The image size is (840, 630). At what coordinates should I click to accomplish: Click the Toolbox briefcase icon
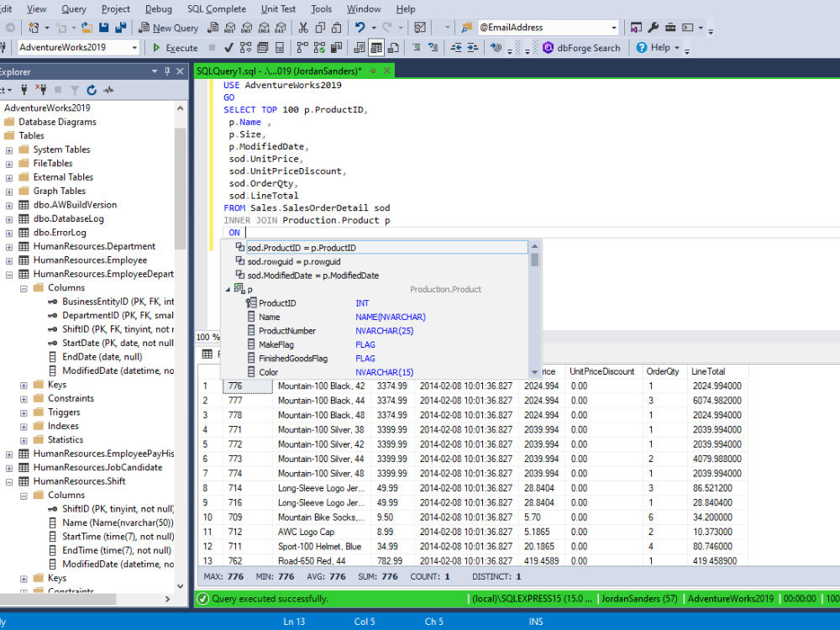coord(670,28)
